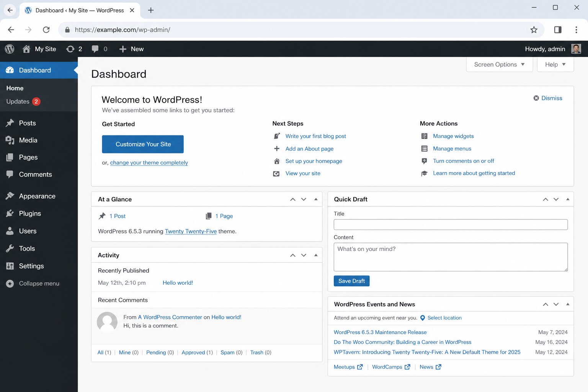The width and height of the screenshot is (588, 392).
Task: Click the Comments bubble icon in sidebar
Action: tap(10, 174)
